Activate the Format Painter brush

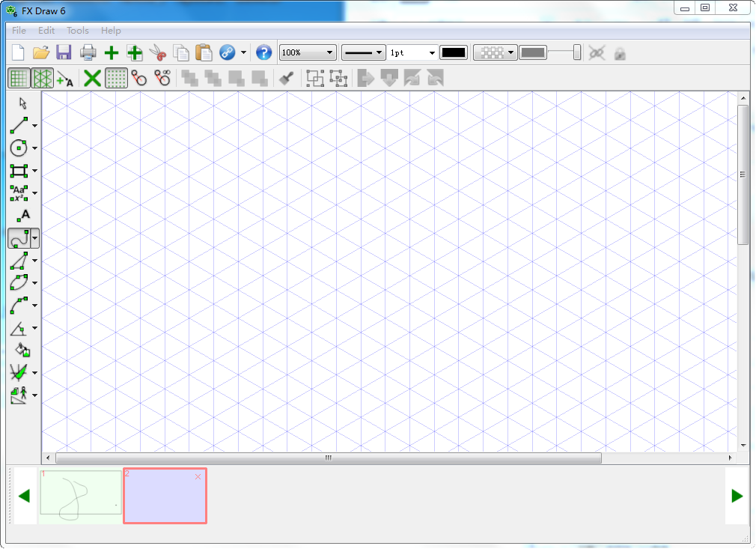(285, 77)
